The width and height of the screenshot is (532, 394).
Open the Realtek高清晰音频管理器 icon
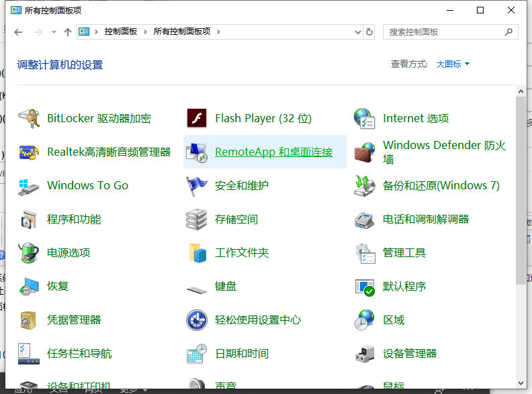[x=29, y=152]
